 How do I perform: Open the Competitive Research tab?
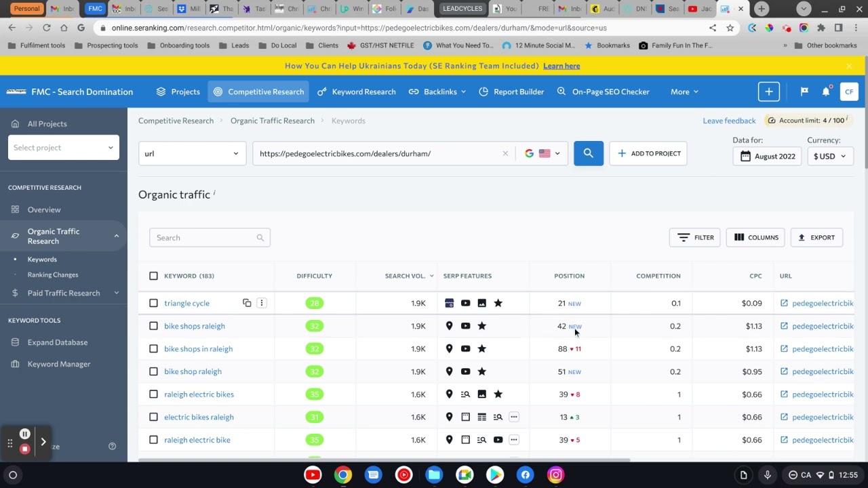(258, 91)
